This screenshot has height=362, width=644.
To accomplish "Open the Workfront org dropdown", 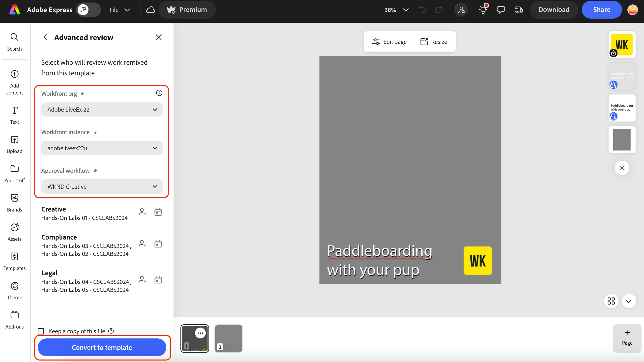I will (102, 110).
